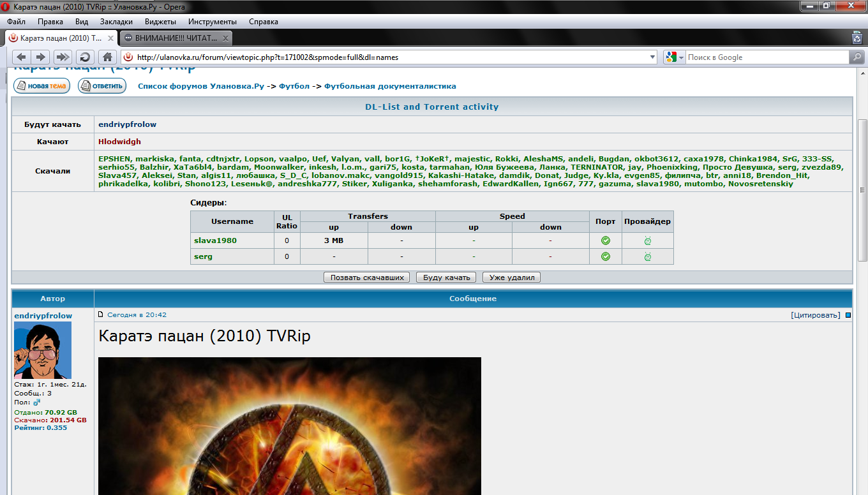868x495 pixels.
Task: Open Moonwalker in the "Скачали" list
Action: coord(279,167)
